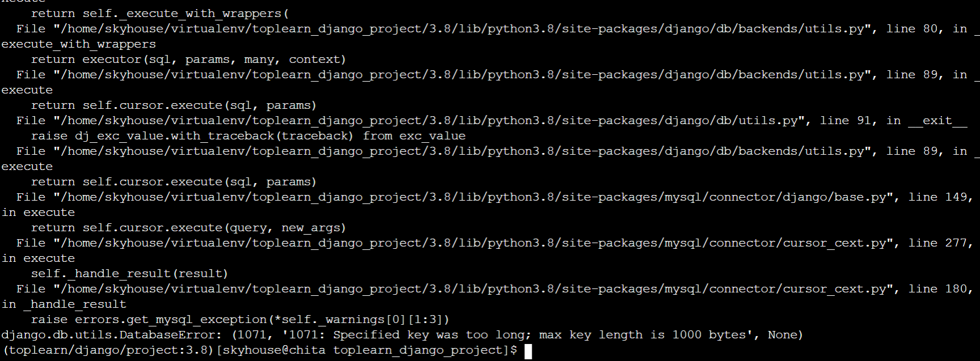Screen dimensions: 980x361
Task: Click the '_execute_with_wrappers' function name line
Action: [79, 44]
